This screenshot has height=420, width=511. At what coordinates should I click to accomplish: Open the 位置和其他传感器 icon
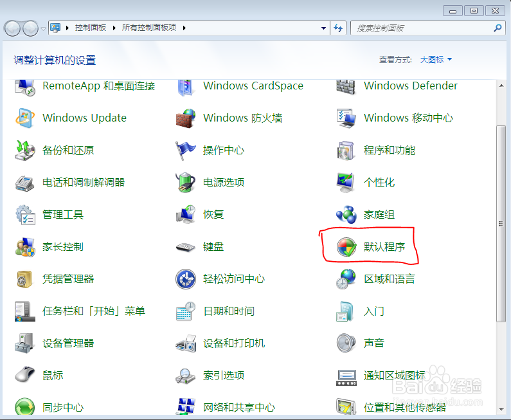click(346, 407)
